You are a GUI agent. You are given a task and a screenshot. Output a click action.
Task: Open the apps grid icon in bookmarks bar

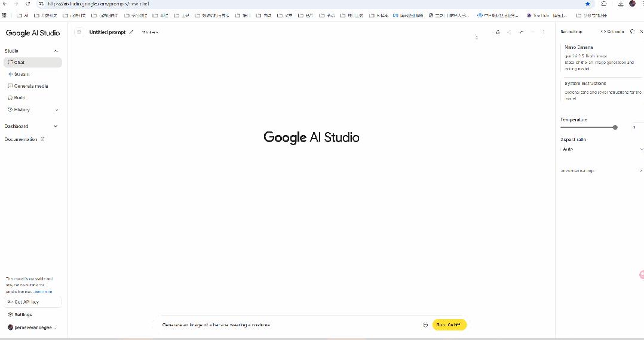[4, 16]
